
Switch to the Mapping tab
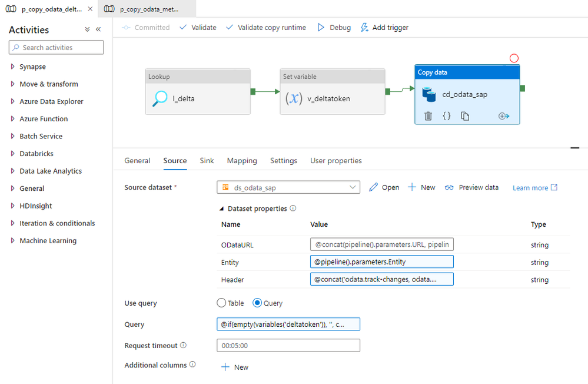tap(242, 161)
